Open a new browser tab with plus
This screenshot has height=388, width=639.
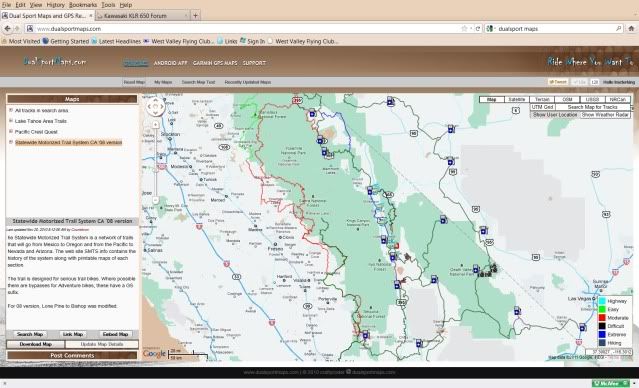196,16
